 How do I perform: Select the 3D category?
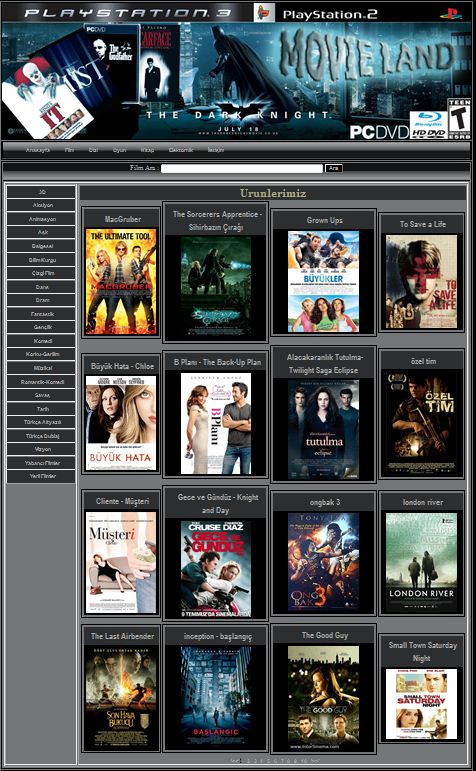pos(41,192)
